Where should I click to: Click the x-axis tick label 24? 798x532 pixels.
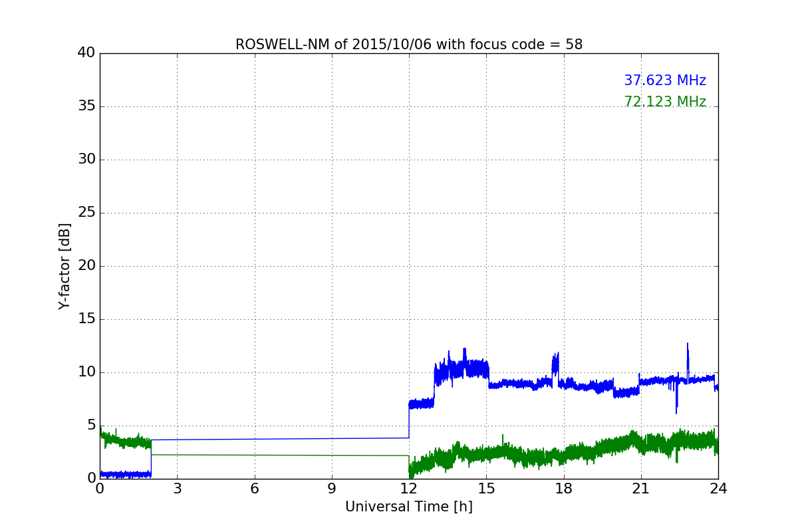pos(718,489)
